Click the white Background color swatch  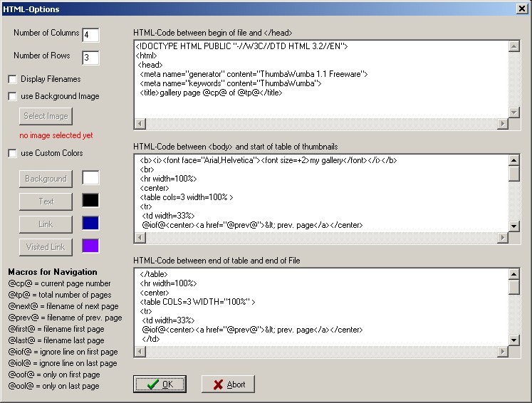click(90, 178)
